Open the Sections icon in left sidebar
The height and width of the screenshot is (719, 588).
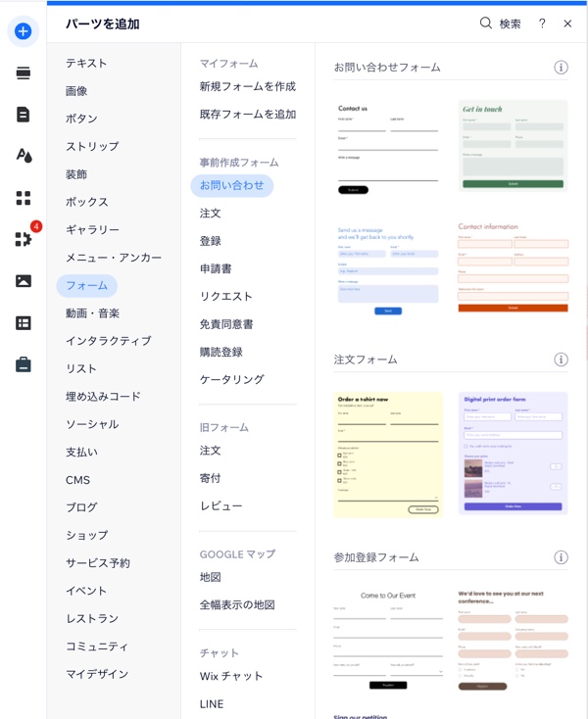[x=23, y=72]
